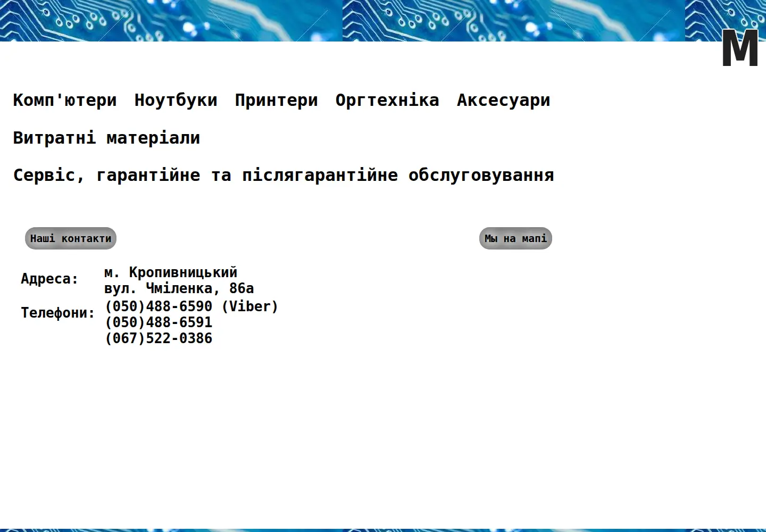The width and height of the screenshot is (766, 532).
Task: Click the Телефони: label
Action: point(58,313)
